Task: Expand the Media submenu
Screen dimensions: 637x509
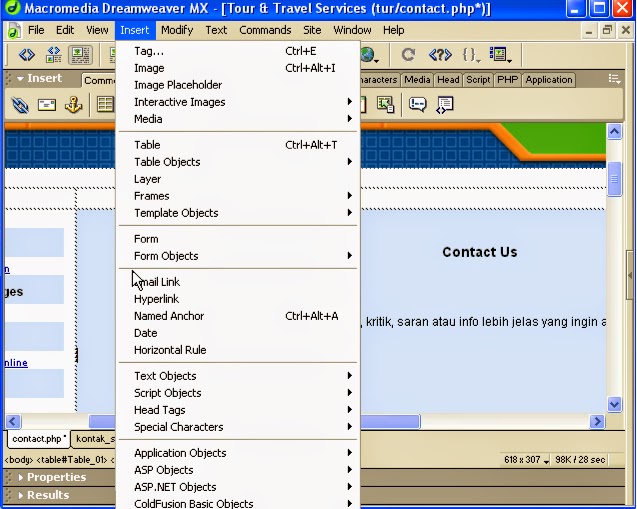Action: (238, 119)
